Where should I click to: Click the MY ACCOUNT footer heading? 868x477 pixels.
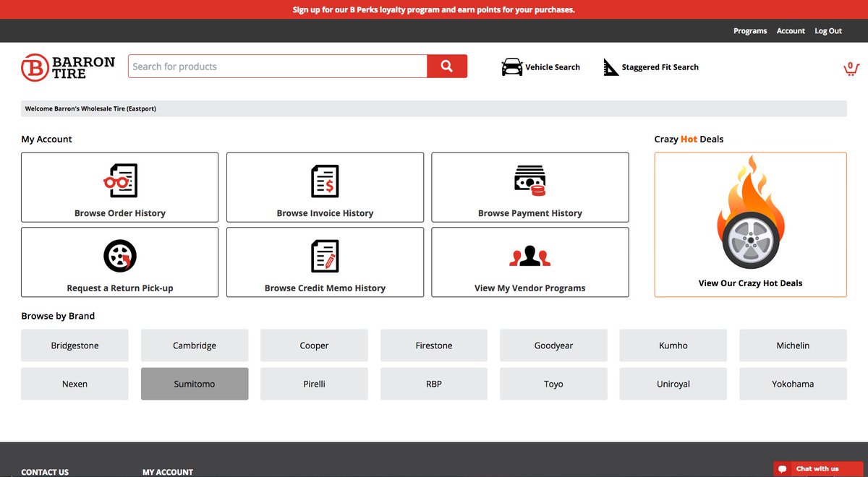[168, 472]
